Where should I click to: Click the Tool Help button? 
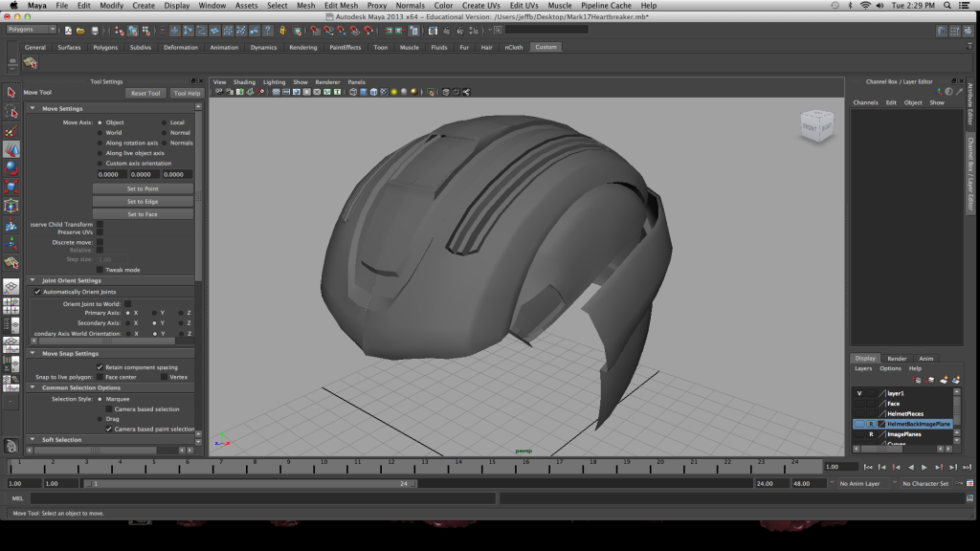(x=187, y=93)
